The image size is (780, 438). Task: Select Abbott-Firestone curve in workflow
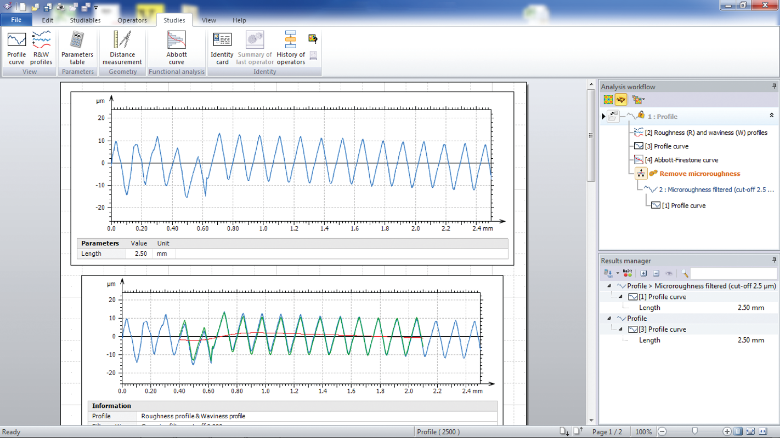(x=685, y=159)
